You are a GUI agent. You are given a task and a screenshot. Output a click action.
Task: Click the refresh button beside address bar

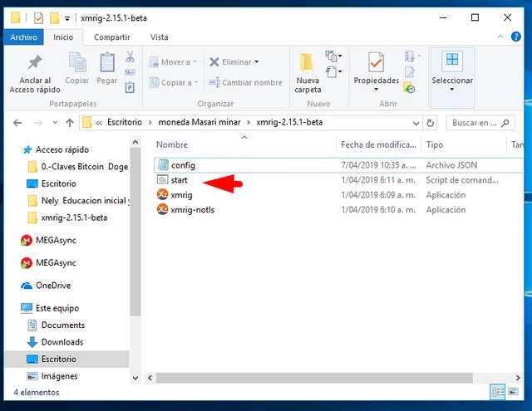[x=431, y=123]
